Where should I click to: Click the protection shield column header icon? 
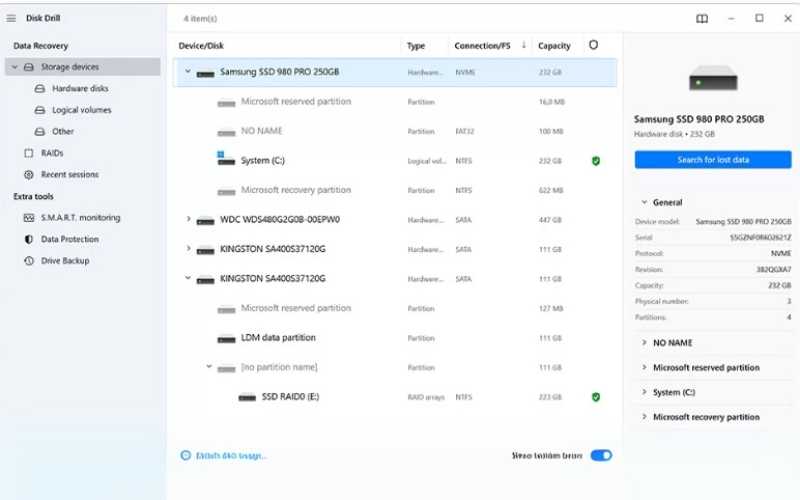[x=593, y=45]
